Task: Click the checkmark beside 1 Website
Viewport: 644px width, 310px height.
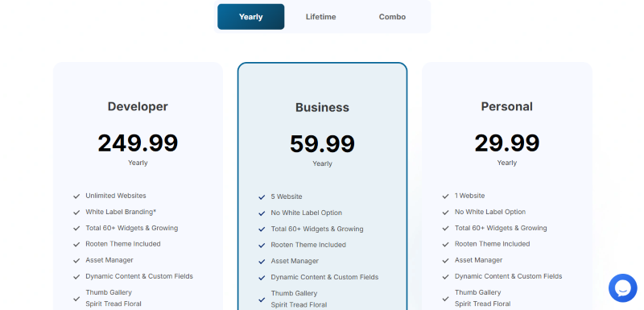Action: tap(446, 196)
